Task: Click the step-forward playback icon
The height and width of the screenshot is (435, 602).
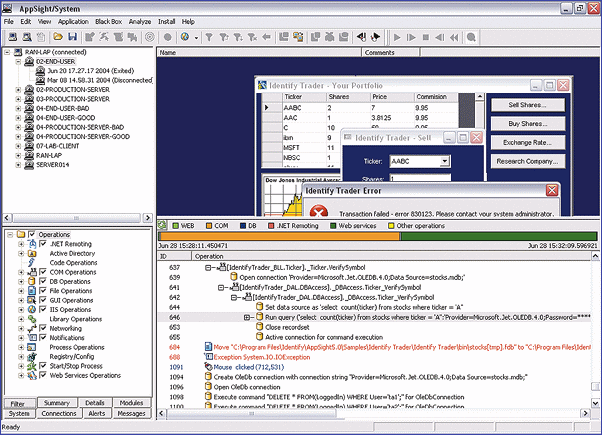Action: click(411, 37)
